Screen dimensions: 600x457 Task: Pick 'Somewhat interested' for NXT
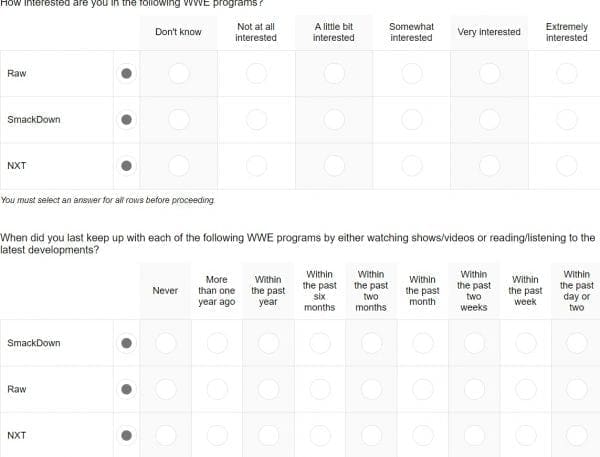coord(411,166)
